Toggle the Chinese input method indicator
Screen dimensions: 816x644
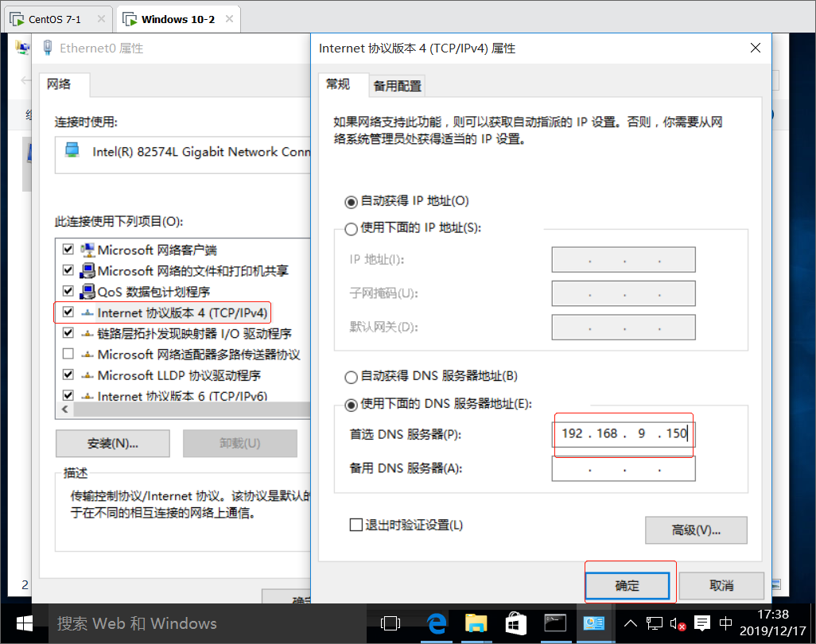pos(725,623)
